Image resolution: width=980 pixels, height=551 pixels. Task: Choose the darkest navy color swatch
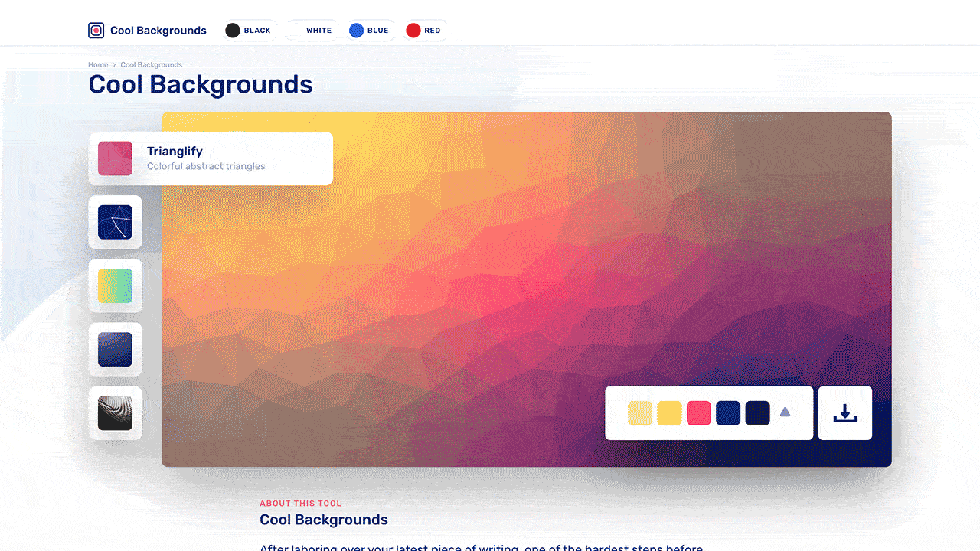(757, 413)
